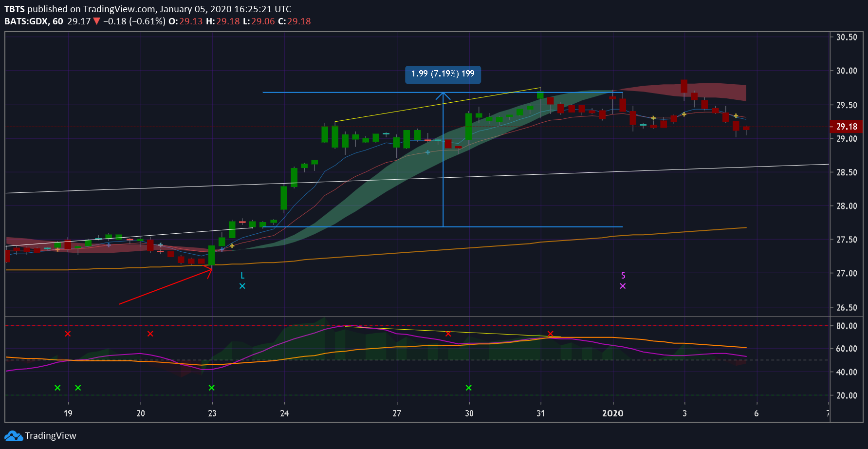Click the TradingView text at the bottom left
Screen dimensions: 868x449
(x=51, y=436)
